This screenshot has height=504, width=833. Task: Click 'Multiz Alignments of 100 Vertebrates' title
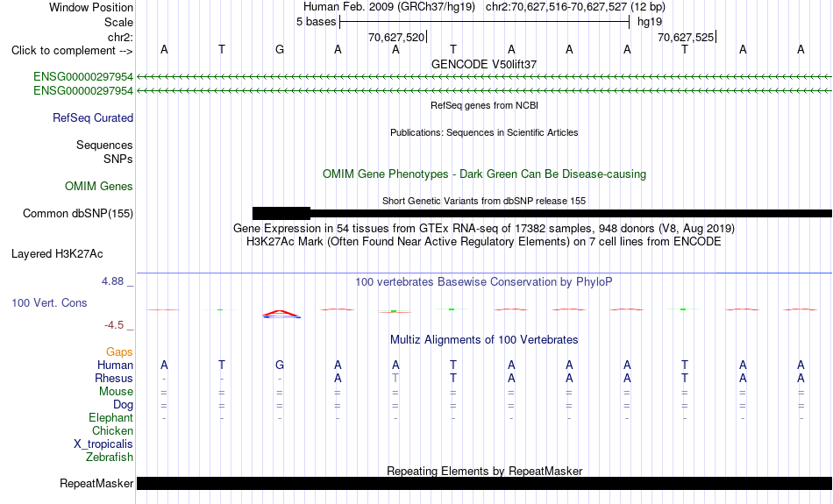[x=484, y=340]
